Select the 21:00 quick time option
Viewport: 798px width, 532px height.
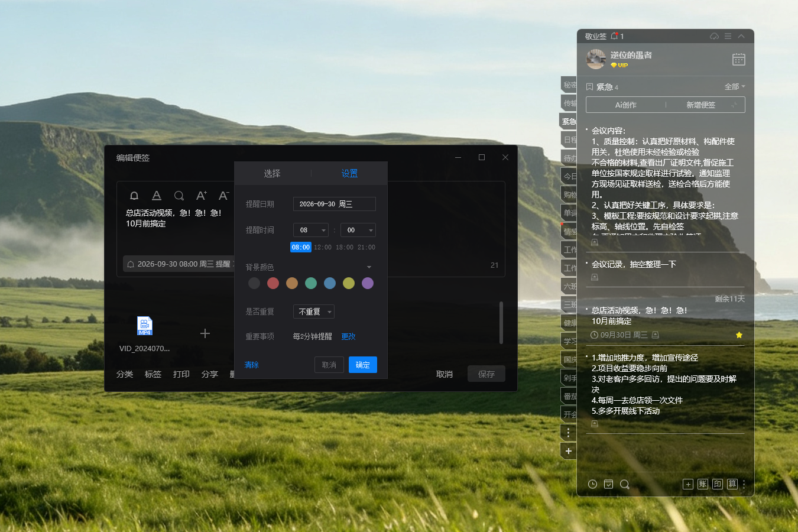(366, 247)
